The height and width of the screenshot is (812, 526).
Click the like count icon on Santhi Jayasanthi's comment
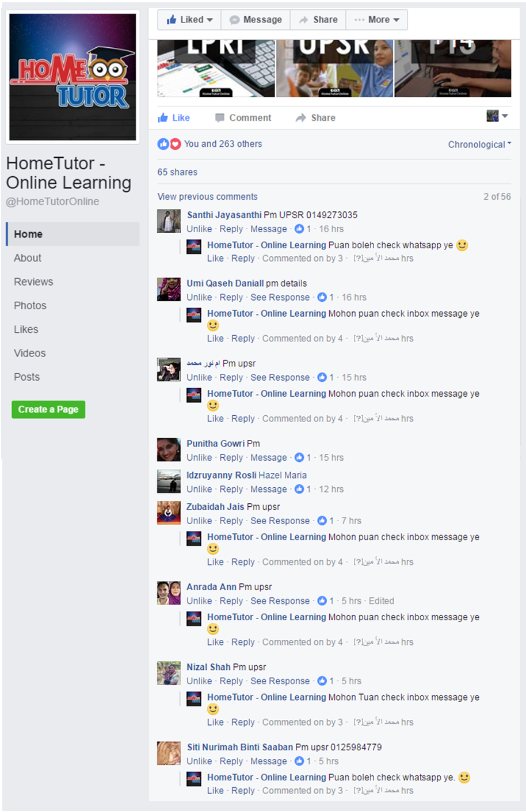pyautogui.click(x=299, y=229)
